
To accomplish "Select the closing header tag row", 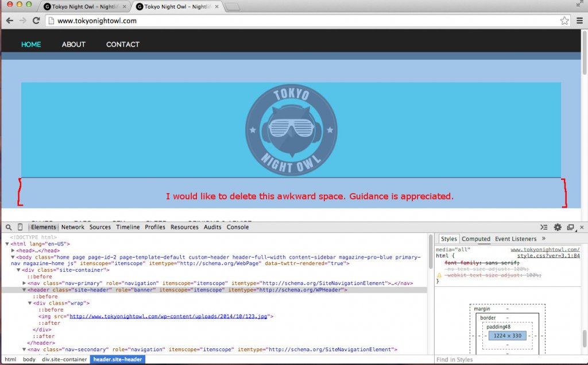I will tap(41, 343).
